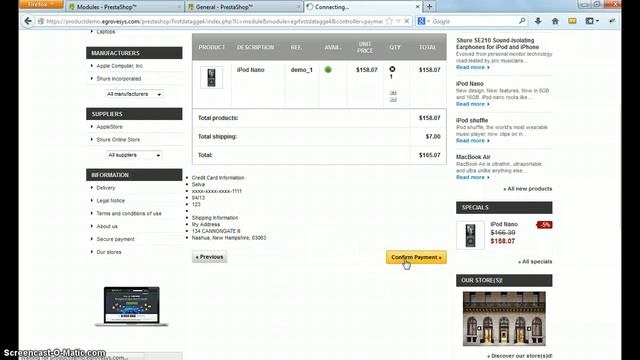Open a new tab with plus button

429,7
